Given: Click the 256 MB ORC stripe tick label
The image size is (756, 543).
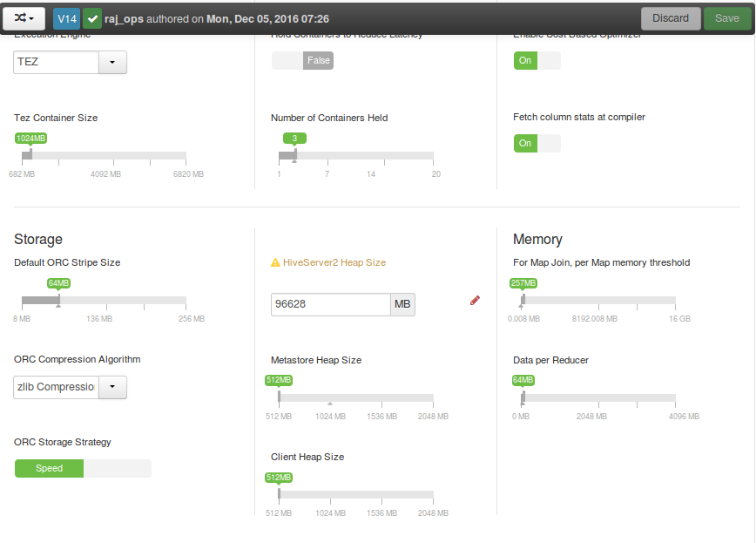Looking at the screenshot, I should click(192, 319).
